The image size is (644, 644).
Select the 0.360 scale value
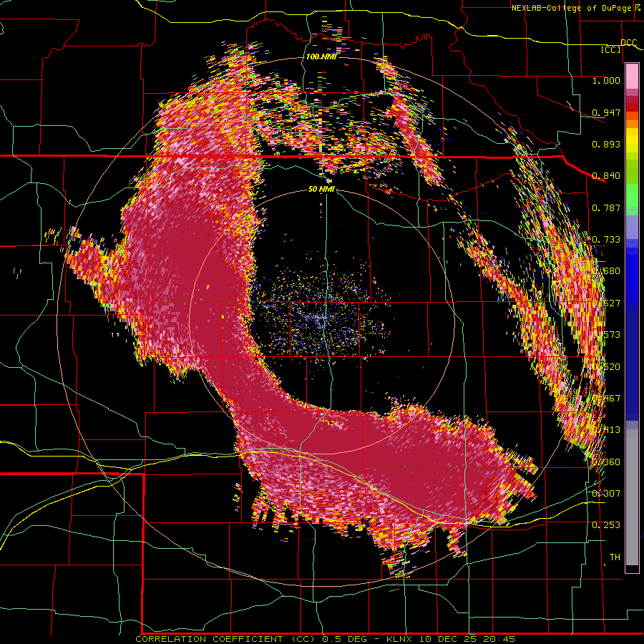pos(606,462)
